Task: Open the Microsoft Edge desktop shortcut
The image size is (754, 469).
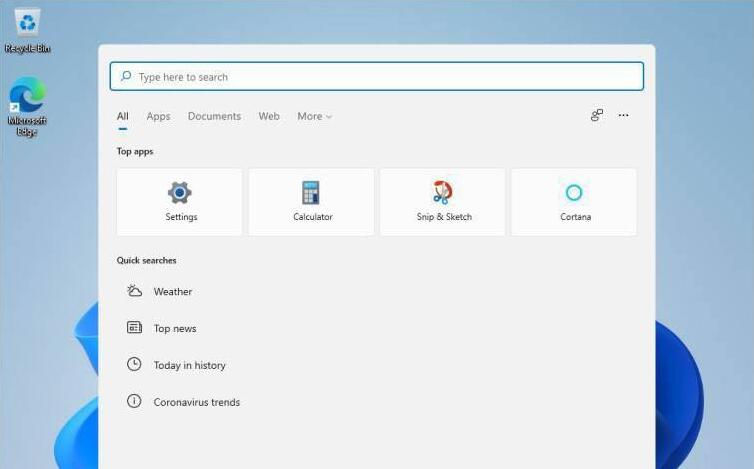Action: (27, 107)
